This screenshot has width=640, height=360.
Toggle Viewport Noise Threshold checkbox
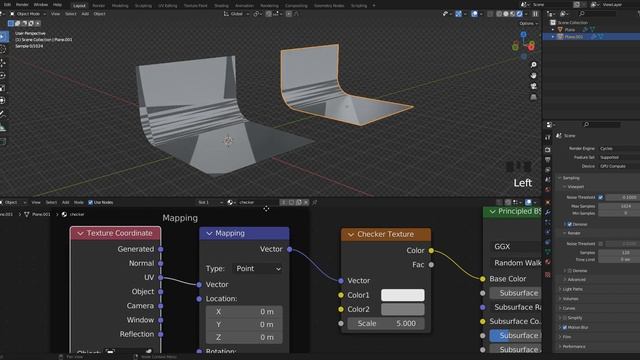pos(601,197)
